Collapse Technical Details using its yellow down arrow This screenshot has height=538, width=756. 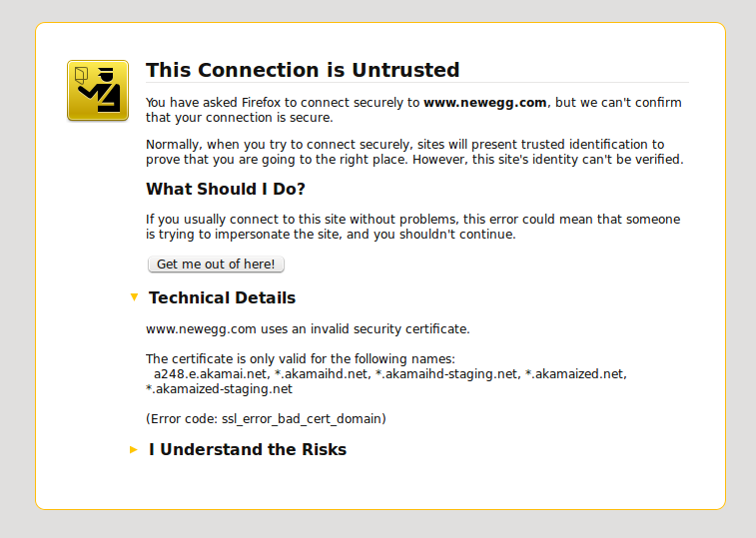click(x=135, y=297)
